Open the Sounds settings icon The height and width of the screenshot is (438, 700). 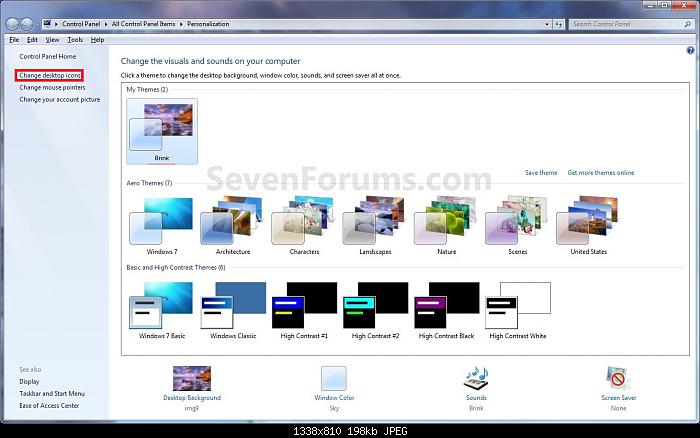[476, 378]
